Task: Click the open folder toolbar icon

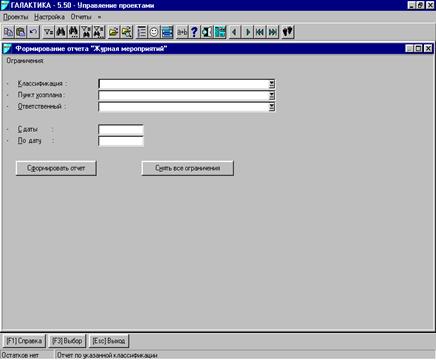Action: [x=114, y=32]
